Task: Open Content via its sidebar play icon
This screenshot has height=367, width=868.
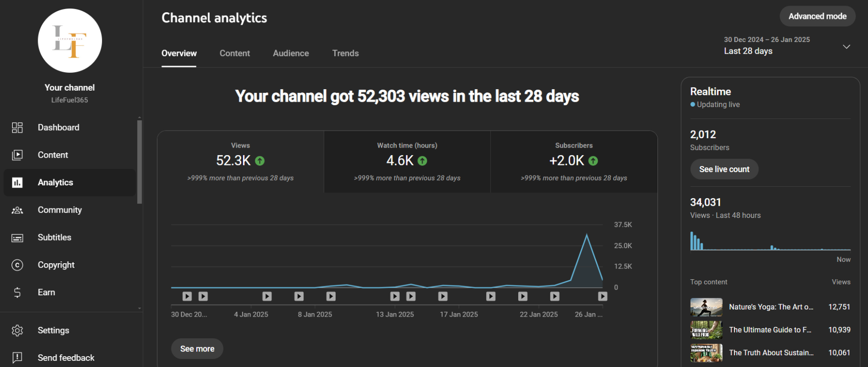Action: pyautogui.click(x=17, y=155)
